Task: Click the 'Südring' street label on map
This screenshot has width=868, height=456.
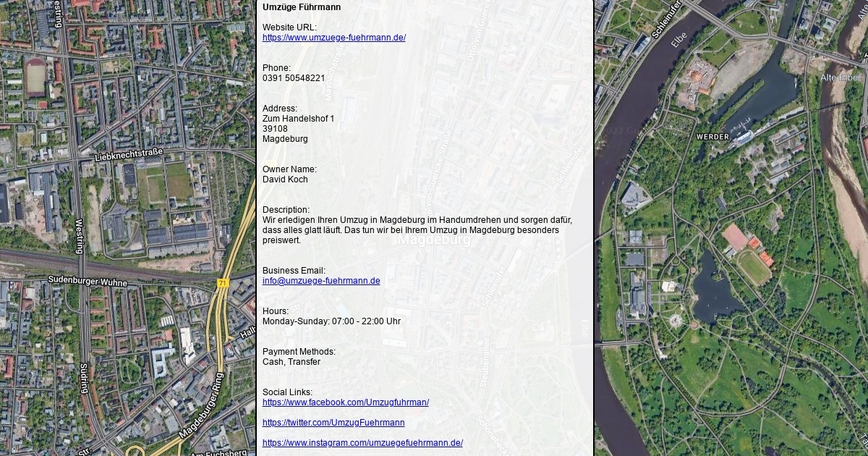Action: (x=85, y=379)
